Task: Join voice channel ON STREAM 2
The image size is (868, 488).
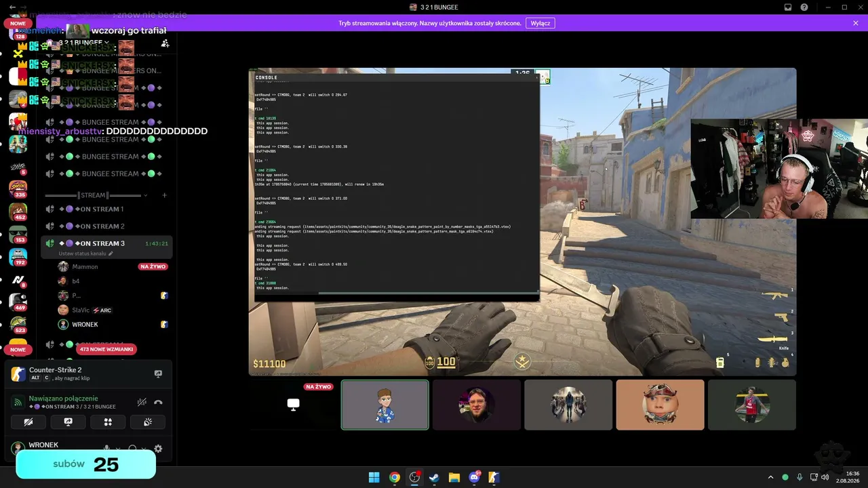Action: point(107,226)
